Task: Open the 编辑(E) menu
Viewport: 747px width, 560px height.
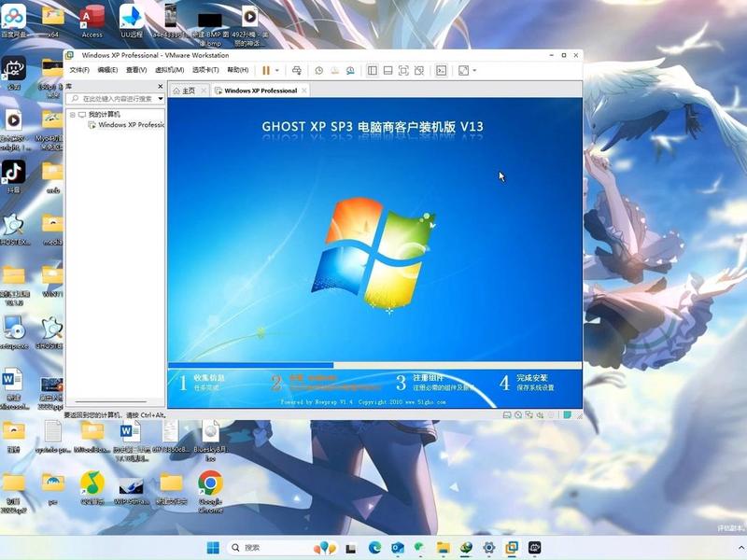Action: pyautogui.click(x=107, y=70)
